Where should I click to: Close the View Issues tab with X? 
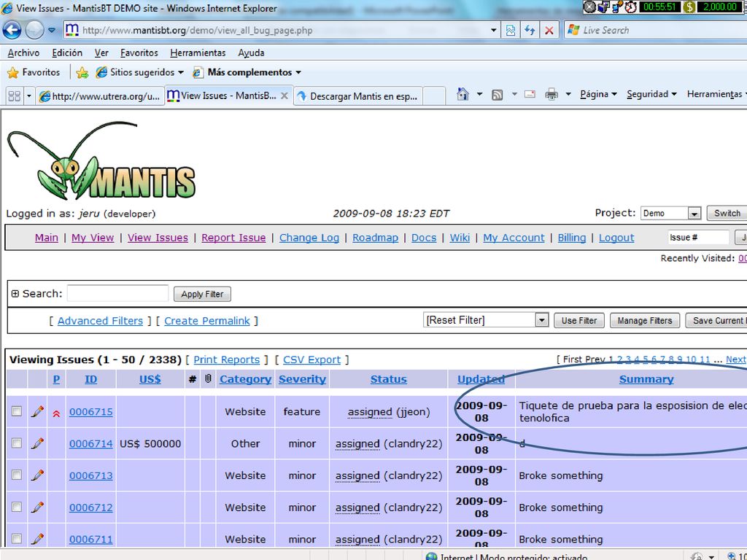285,96
